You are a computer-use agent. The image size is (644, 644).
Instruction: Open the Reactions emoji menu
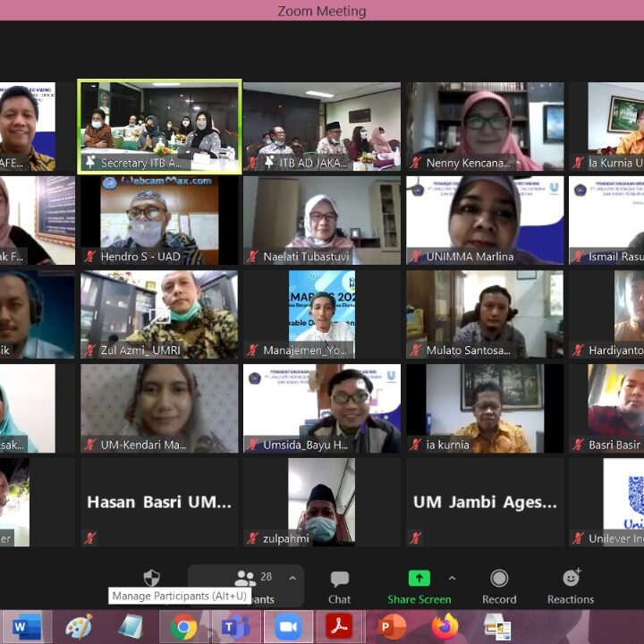point(571,586)
